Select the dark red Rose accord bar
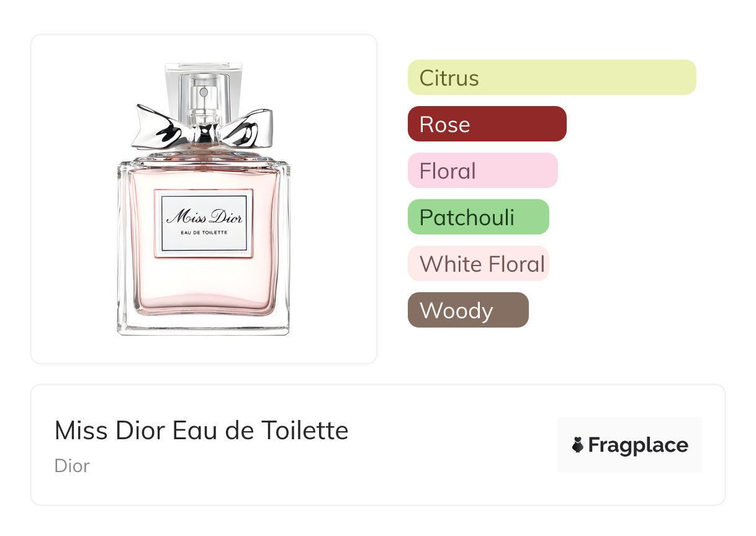The width and height of the screenshot is (756, 536). click(487, 124)
